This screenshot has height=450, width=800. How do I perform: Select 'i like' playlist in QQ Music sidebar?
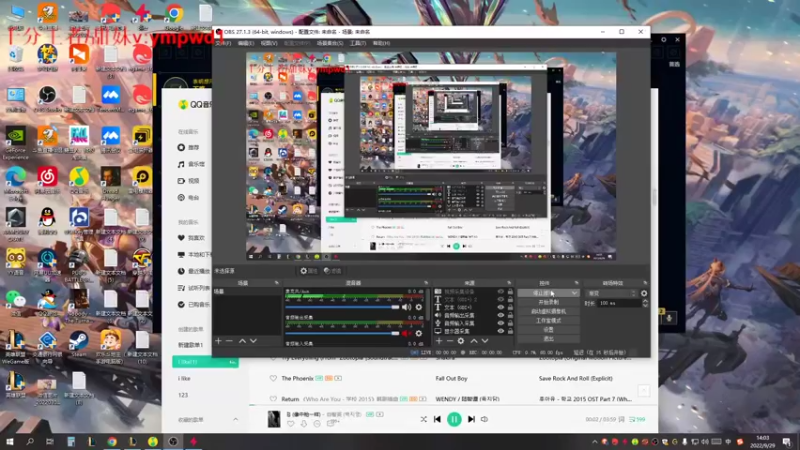tap(184, 379)
